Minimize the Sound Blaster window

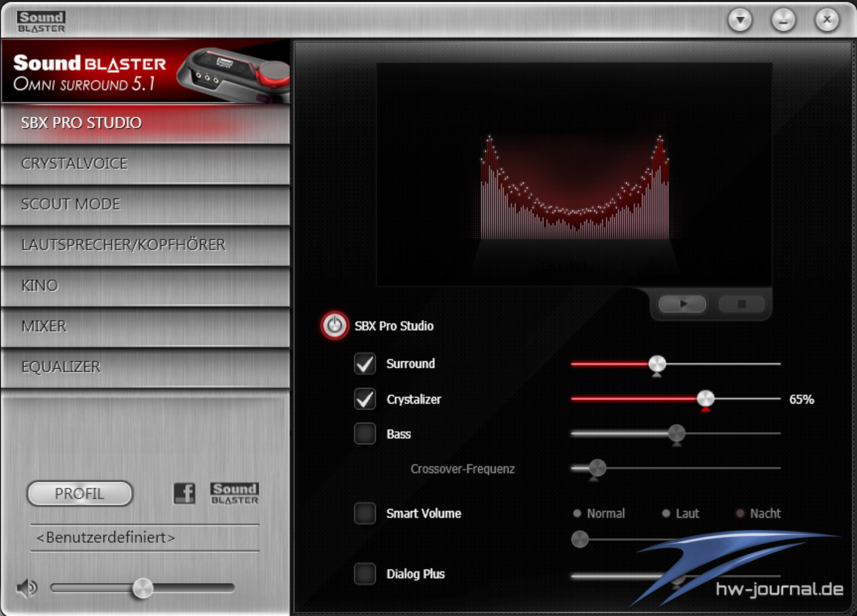(784, 20)
